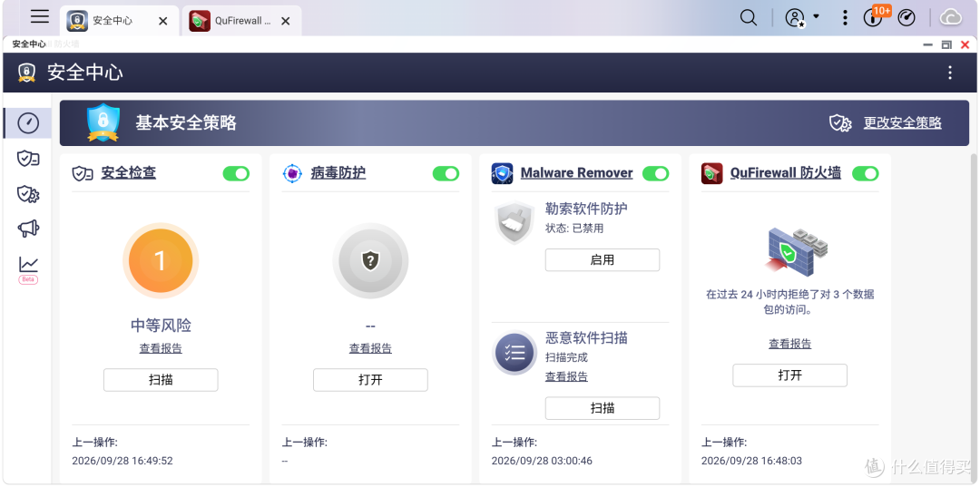980x487 pixels.
Task: Click 打开 button in QuFirewall card
Action: 790,375
